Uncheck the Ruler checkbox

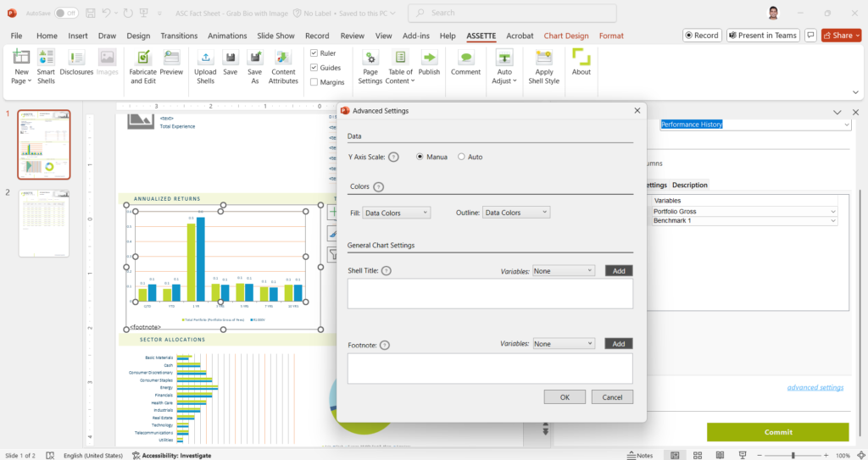coord(314,53)
